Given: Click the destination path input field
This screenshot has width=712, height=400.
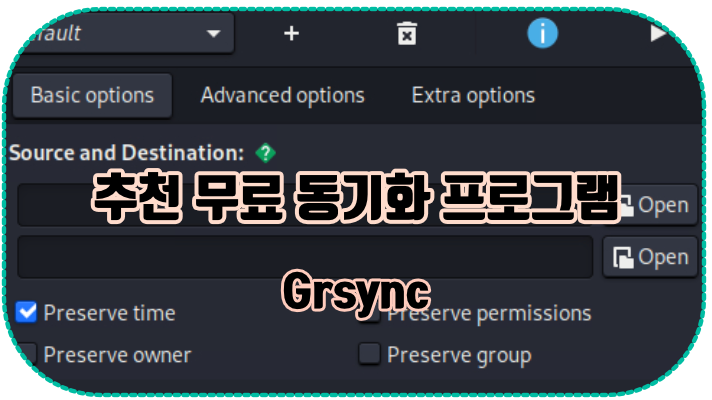Looking at the screenshot, I should tap(305, 257).
